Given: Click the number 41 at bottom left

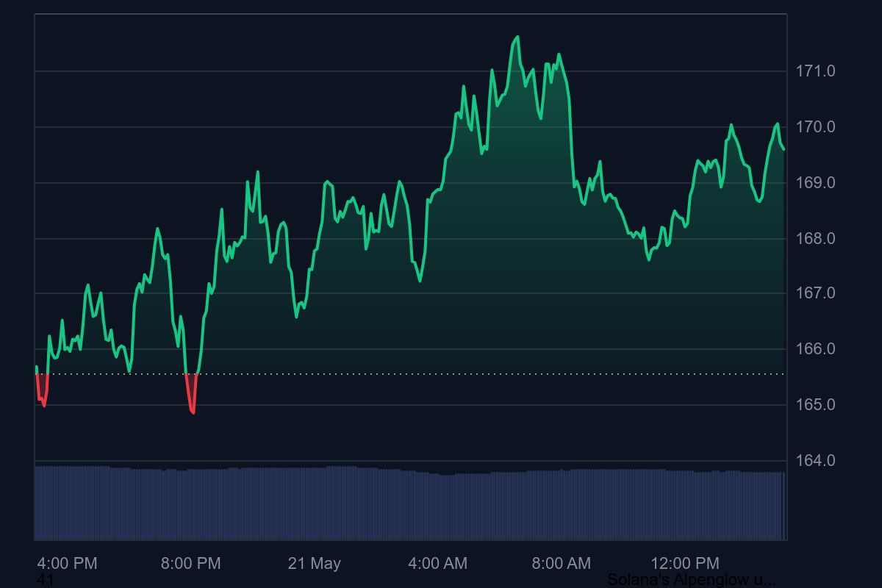Looking at the screenshot, I should click(45, 580).
